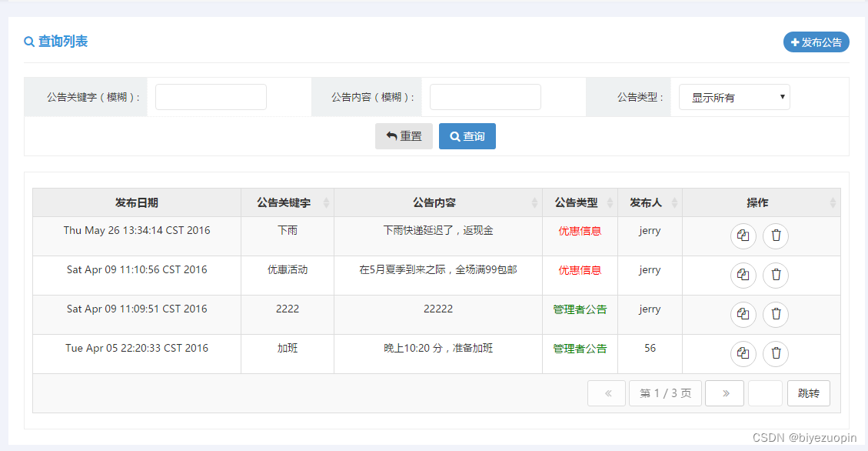The image size is (868, 451).
Task: Click green 管理者公告 in the 加班 row
Action: [x=580, y=349]
